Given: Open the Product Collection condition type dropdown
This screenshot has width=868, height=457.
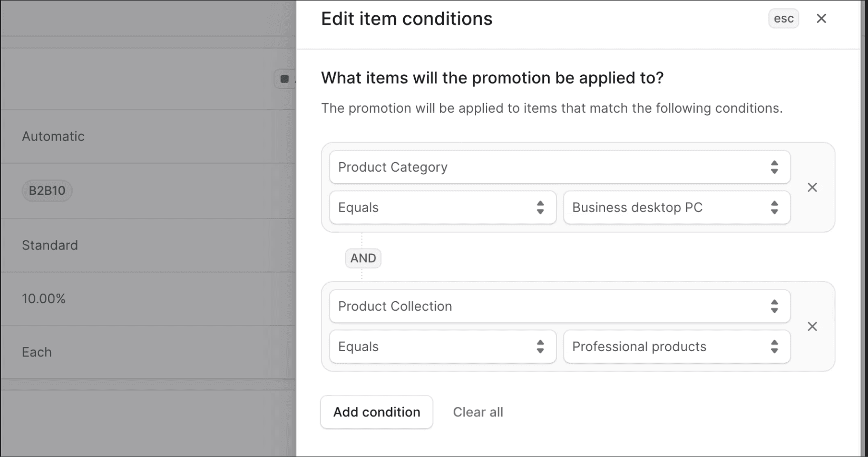Looking at the screenshot, I should 559,306.
